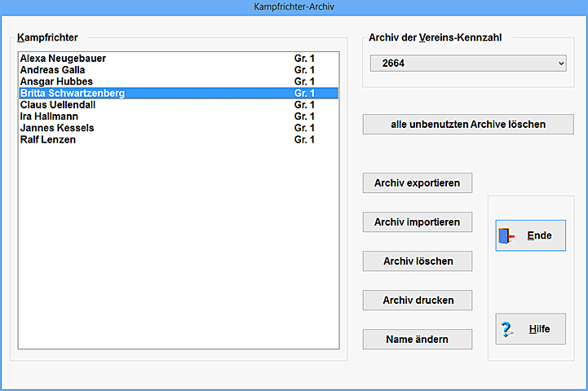This screenshot has width=588, height=391.
Task: Click the Name ändern button
Action: [417, 340]
